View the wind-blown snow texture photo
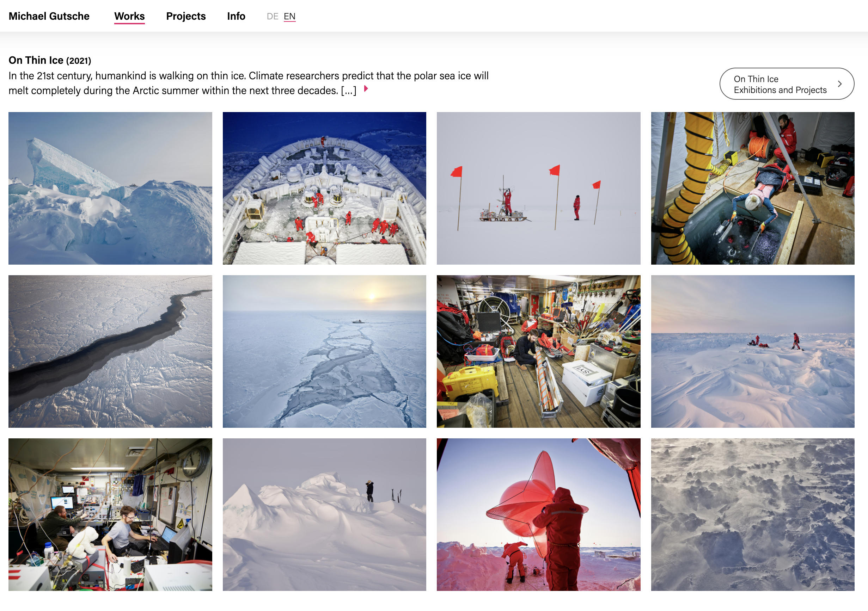Viewport: 868px width, 611px height. click(x=752, y=515)
